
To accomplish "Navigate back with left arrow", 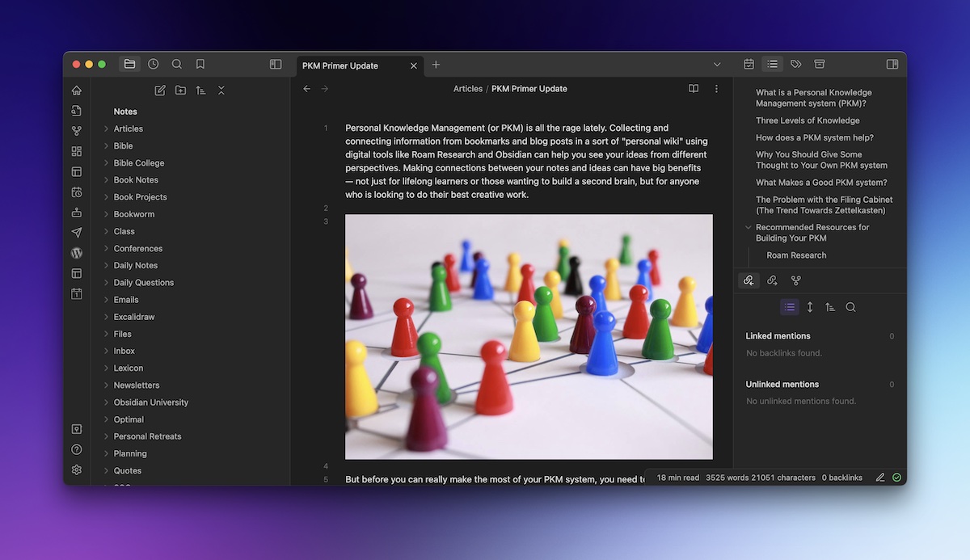I will [307, 89].
